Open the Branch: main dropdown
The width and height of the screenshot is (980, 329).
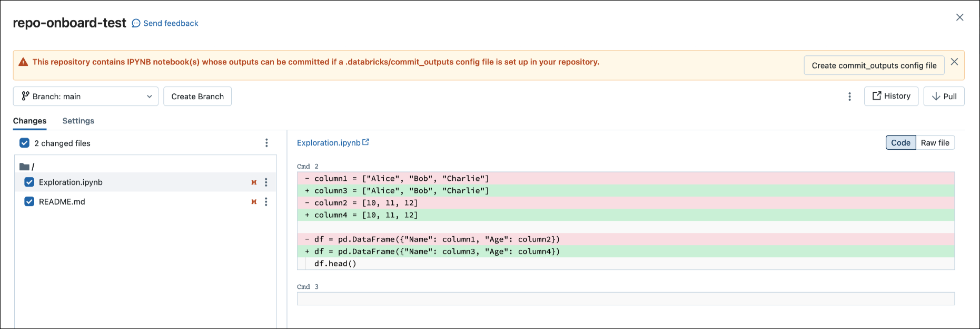point(86,96)
